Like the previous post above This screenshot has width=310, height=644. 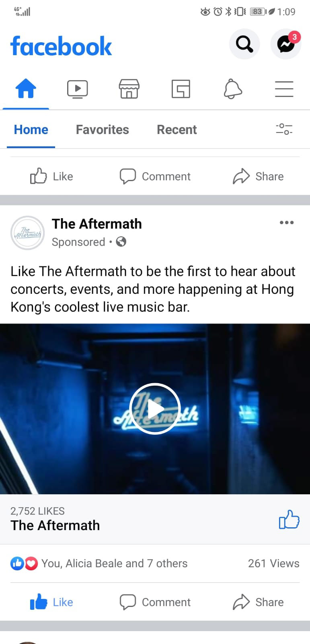click(x=52, y=176)
